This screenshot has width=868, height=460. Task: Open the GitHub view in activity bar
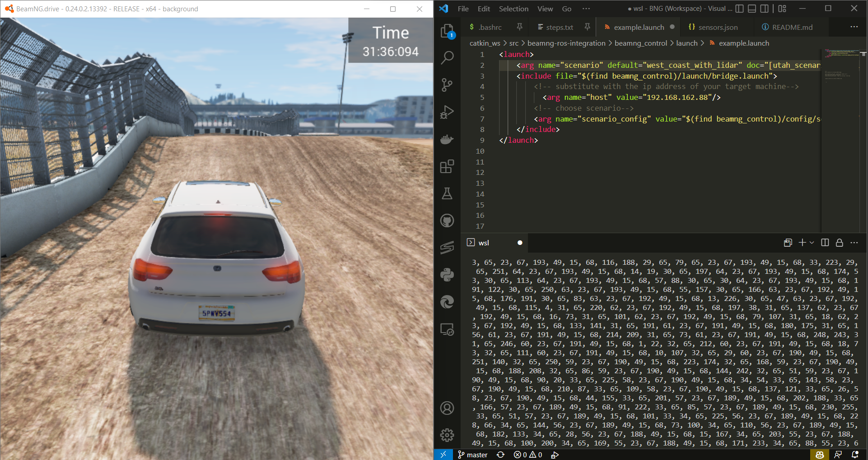447,221
